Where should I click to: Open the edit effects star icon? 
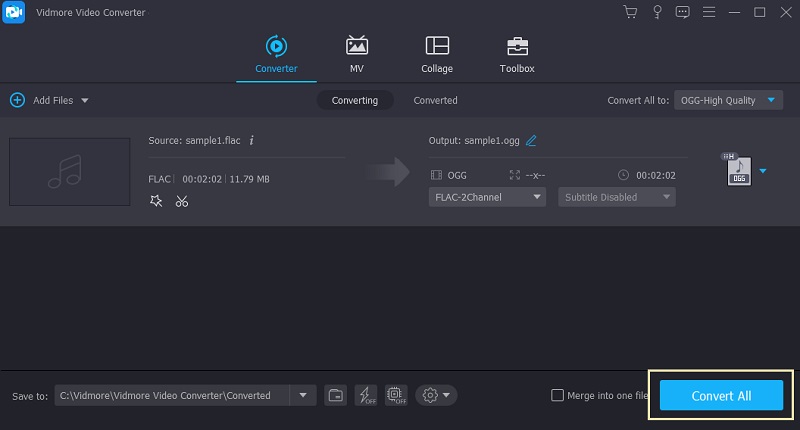156,201
